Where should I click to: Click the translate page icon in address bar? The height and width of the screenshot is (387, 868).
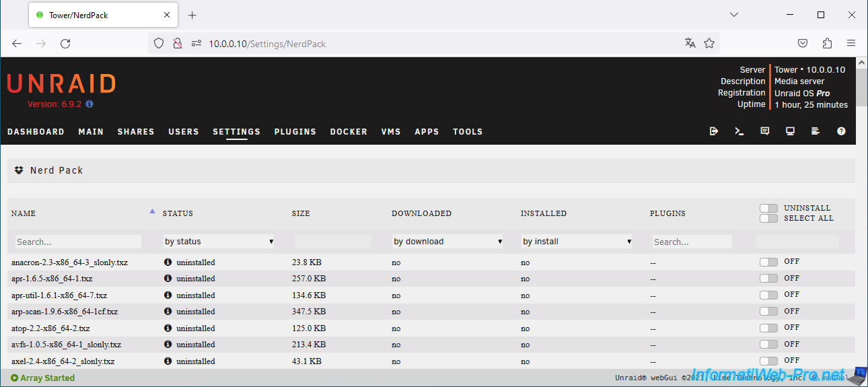(690, 43)
